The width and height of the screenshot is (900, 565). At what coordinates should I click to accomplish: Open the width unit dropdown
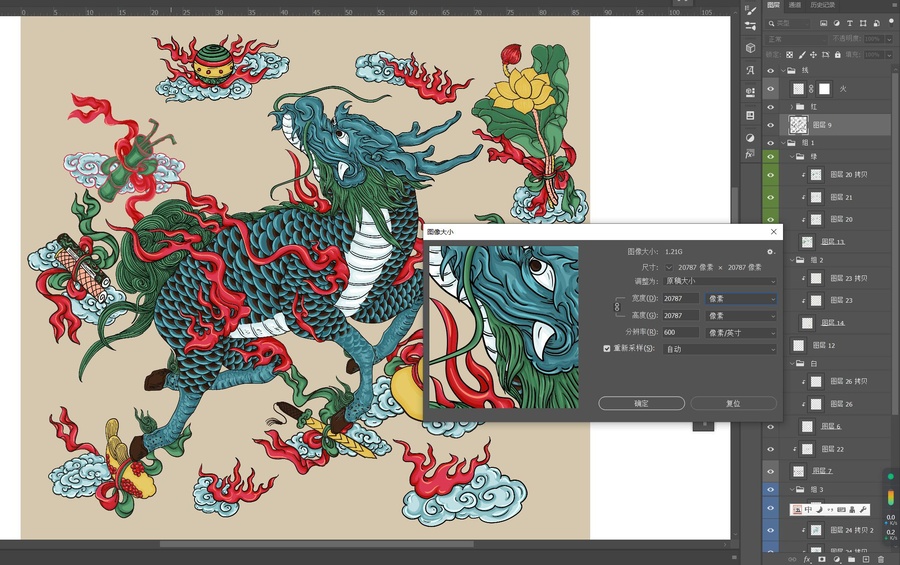coord(741,299)
